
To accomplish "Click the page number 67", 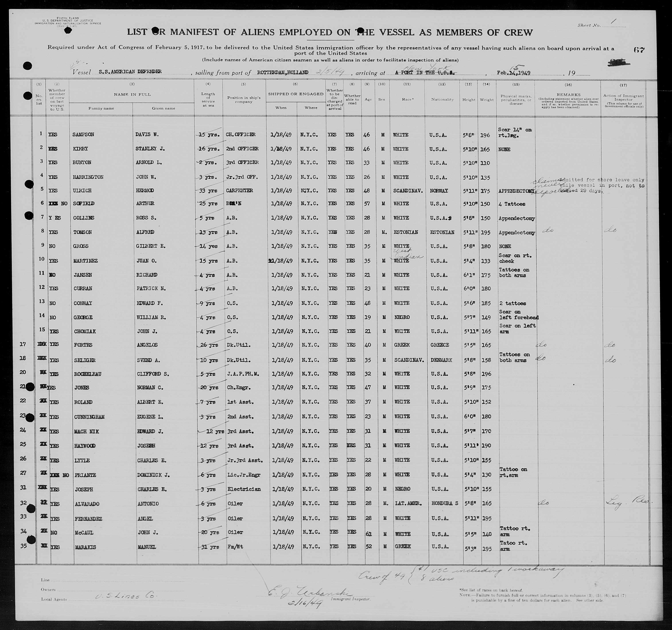I will pyautogui.click(x=639, y=50).
